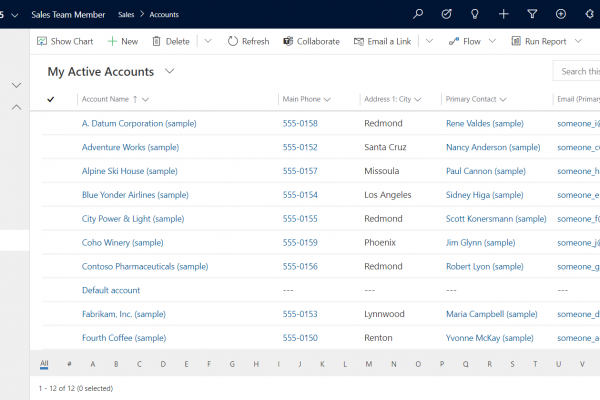This screenshot has height=400, width=600.
Task: Expand the Run Report dropdown chevron
Action: (x=578, y=41)
